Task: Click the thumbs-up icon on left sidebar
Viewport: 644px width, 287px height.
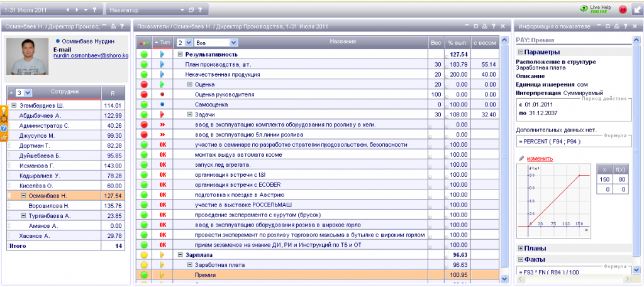Action: (4, 137)
